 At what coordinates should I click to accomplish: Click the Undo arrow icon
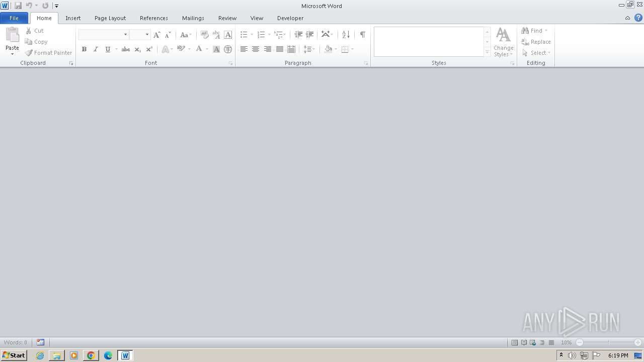(29, 6)
